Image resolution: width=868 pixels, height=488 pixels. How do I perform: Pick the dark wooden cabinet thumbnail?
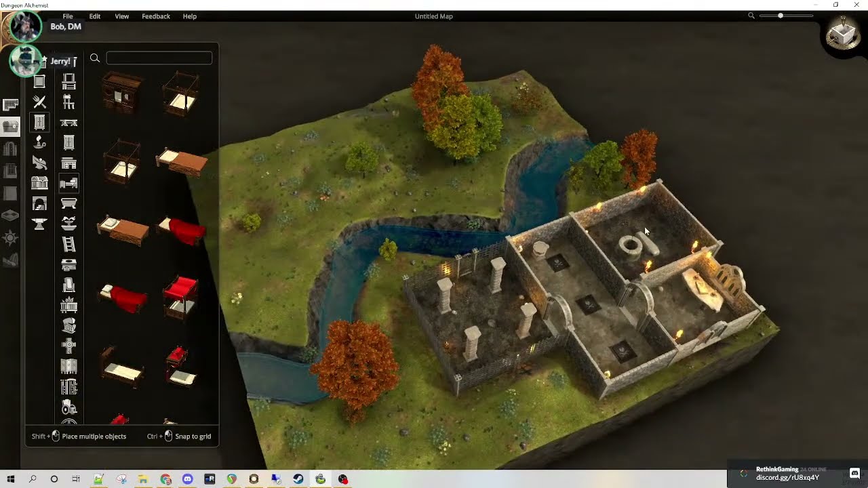(x=122, y=91)
